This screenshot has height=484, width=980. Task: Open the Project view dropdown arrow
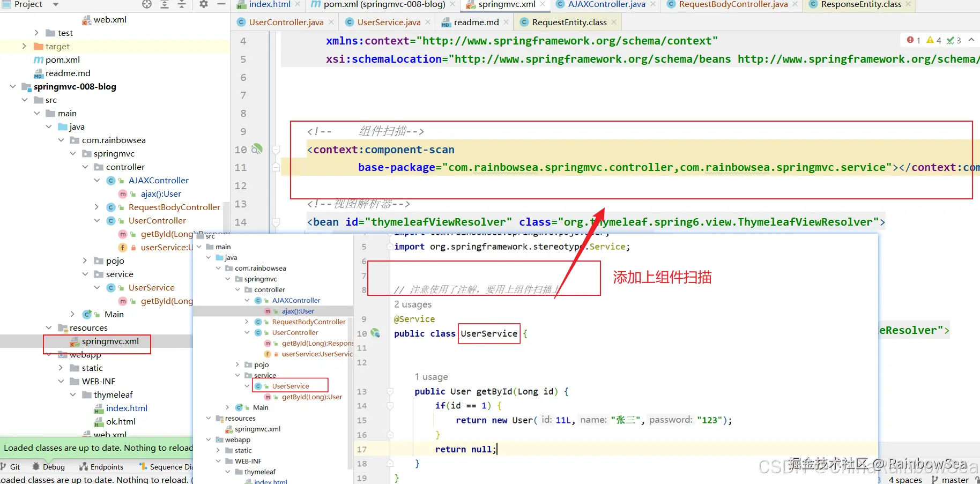coord(56,4)
